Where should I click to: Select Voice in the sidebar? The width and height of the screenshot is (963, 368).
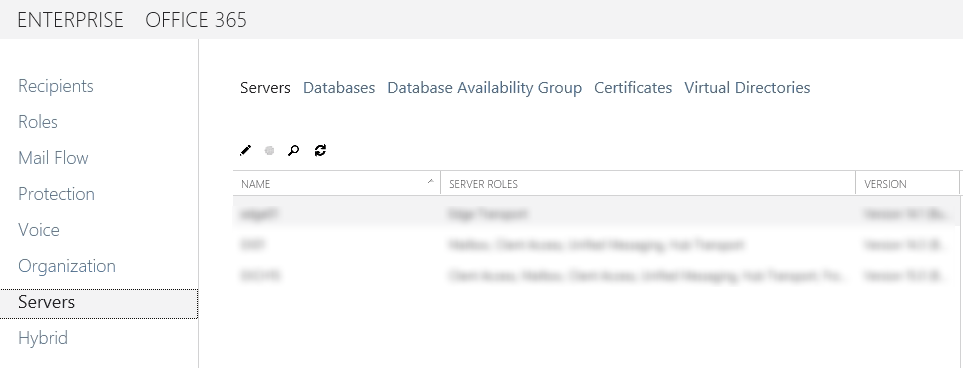click(39, 230)
